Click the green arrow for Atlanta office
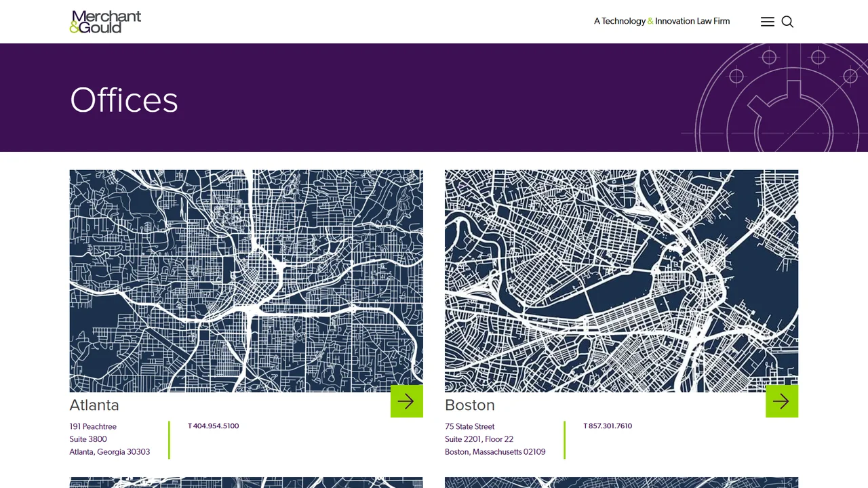 (x=407, y=401)
